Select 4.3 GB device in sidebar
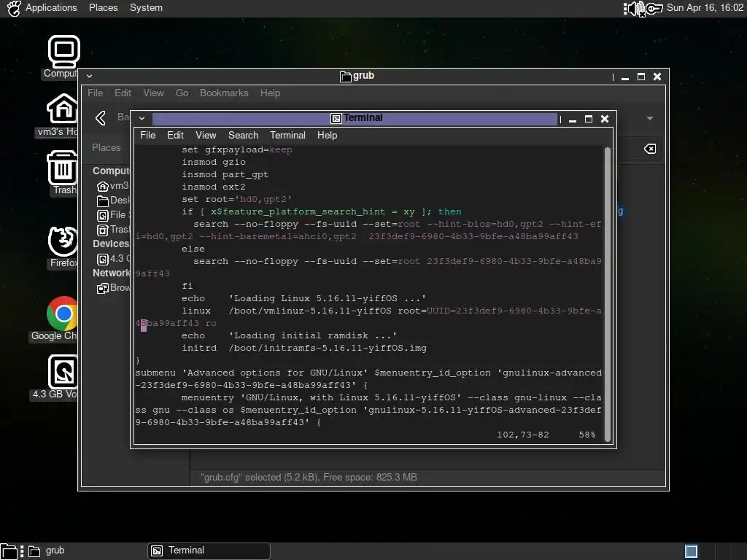747x560 pixels. pos(112,259)
